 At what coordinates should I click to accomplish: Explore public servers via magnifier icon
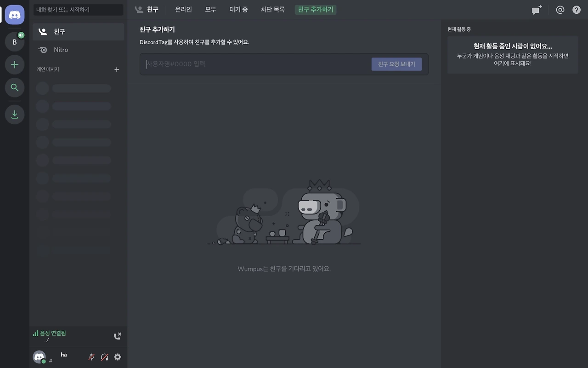15,87
